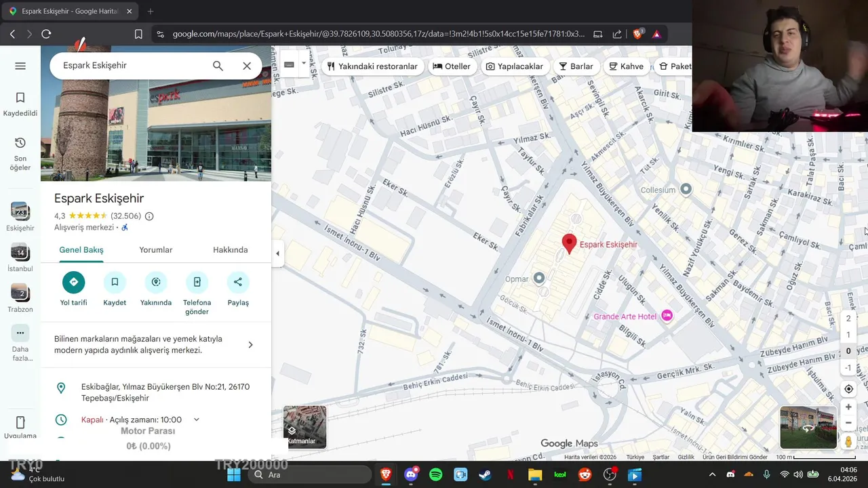
Task: Click the Gizlilik footer link
Action: tap(686, 457)
